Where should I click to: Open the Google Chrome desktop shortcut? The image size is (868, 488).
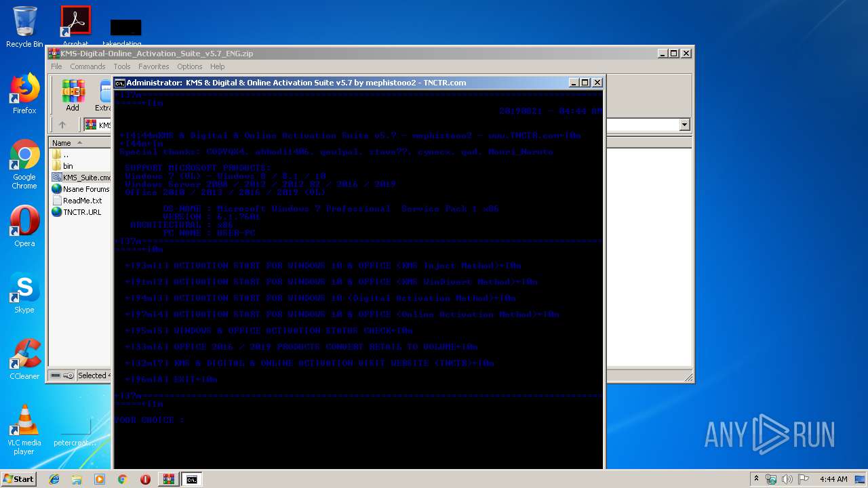[24, 164]
